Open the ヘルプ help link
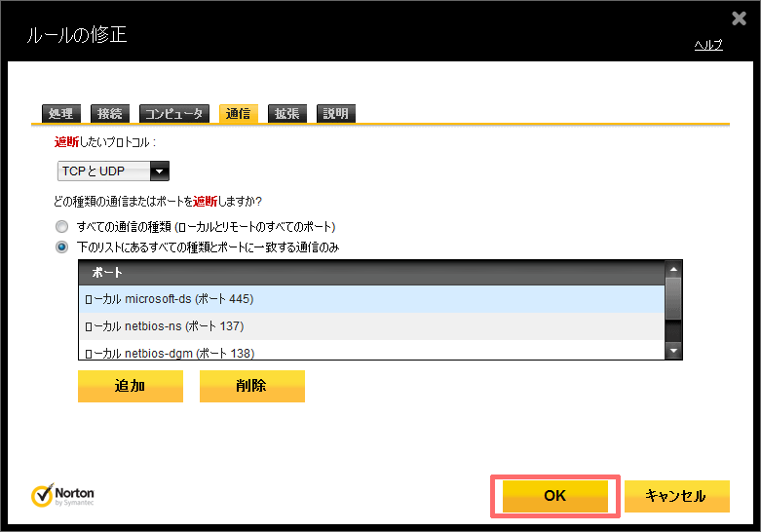761x532 pixels. (x=707, y=45)
